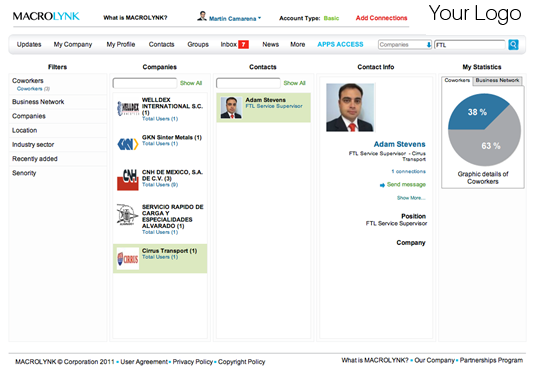The width and height of the screenshot is (537, 374).
Task: Click the Add Connections link
Action: (x=382, y=18)
